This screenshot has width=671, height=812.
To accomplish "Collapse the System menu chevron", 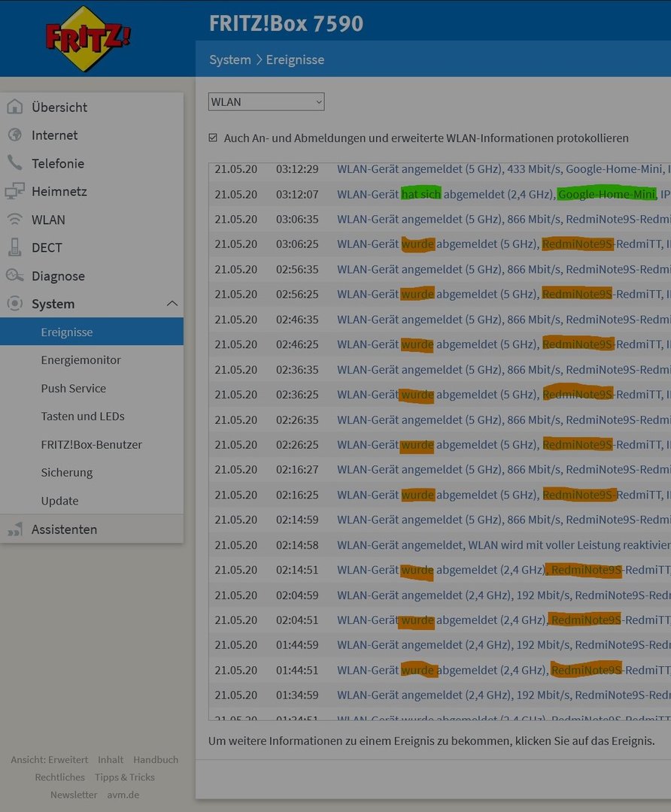I will click(172, 304).
